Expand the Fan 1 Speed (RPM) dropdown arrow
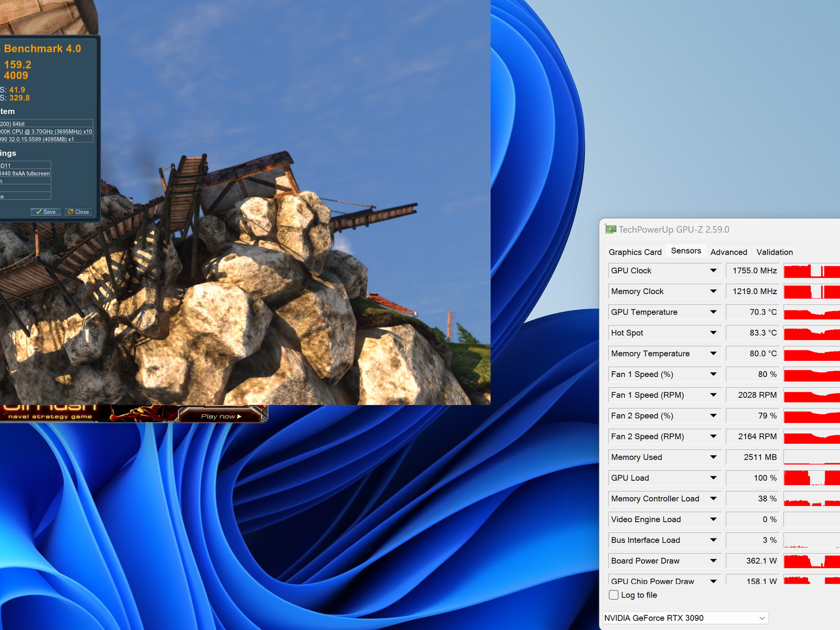 click(x=713, y=395)
